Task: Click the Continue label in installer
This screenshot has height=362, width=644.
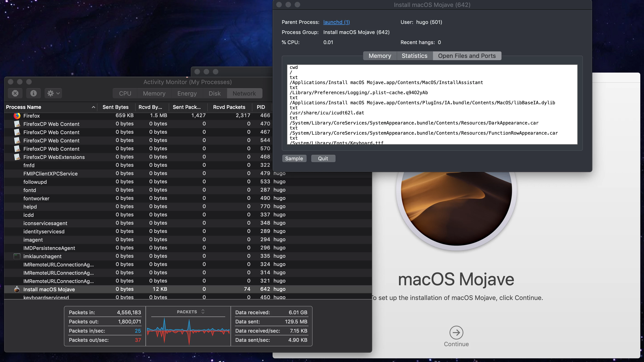Action: [456, 344]
